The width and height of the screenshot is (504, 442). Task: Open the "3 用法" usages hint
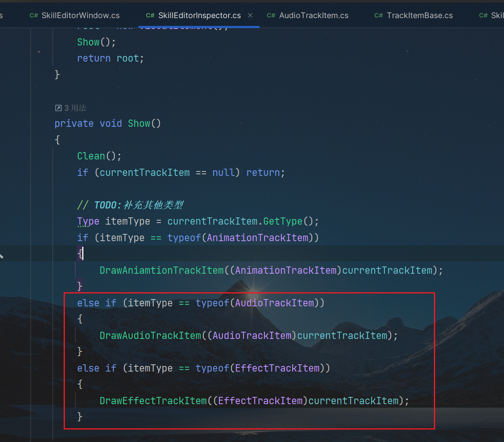(75, 108)
